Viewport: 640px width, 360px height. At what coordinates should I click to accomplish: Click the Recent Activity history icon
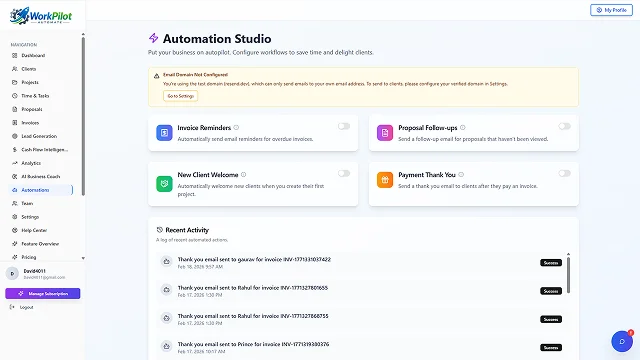click(160, 230)
